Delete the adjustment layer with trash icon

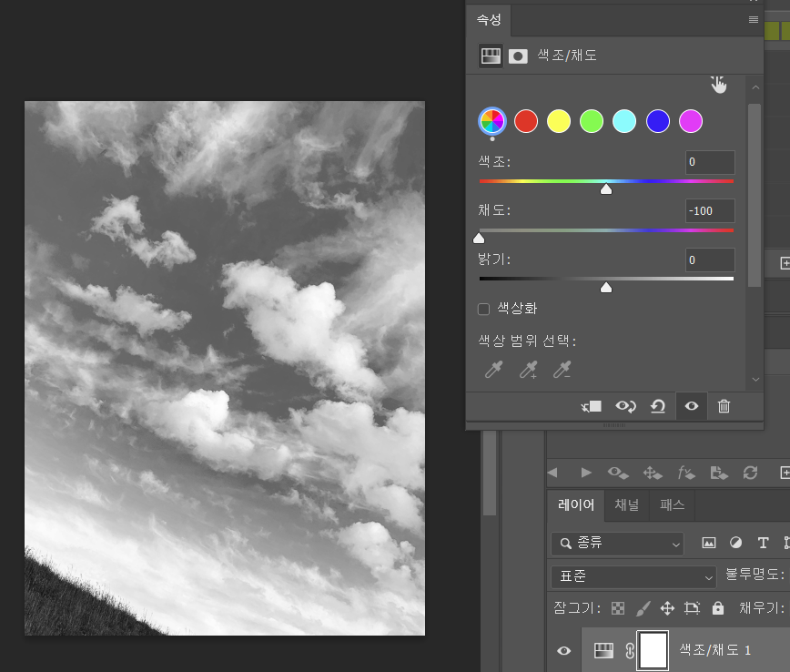(x=724, y=406)
